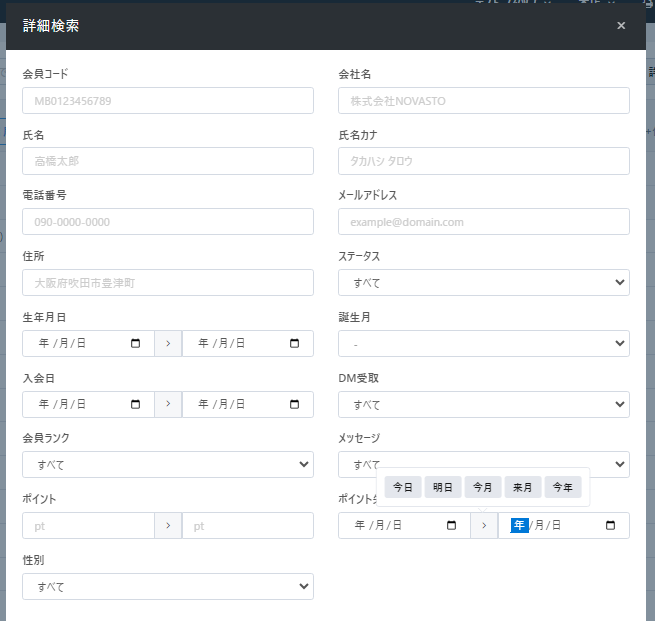Focus the ポイント minimum pt field
The width and height of the screenshot is (655, 621).
click(x=89, y=525)
